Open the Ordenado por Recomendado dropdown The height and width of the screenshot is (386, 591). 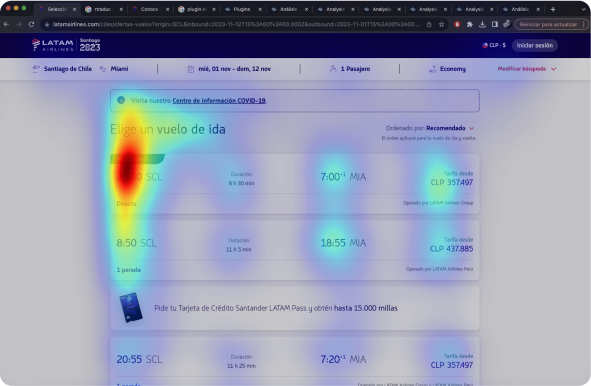point(430,128)
